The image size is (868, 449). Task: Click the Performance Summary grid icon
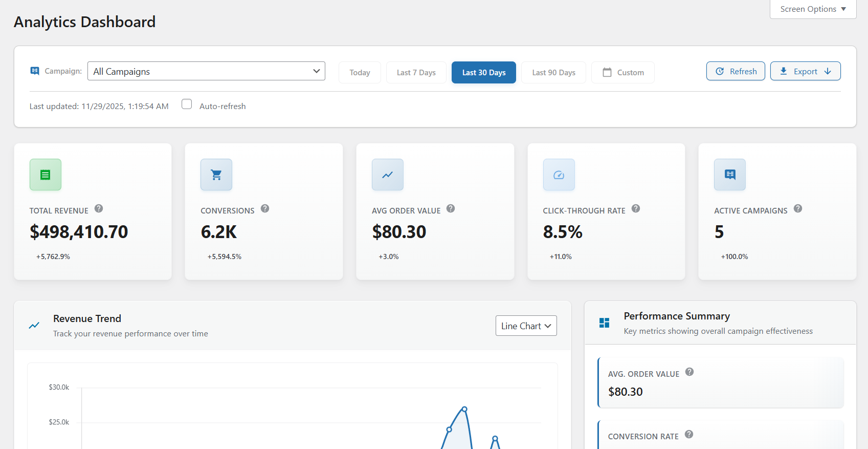(604, 323)
